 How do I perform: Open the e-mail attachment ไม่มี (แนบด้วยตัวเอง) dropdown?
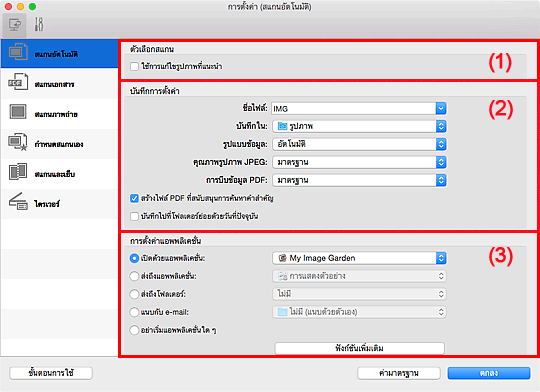pos(359,312)
